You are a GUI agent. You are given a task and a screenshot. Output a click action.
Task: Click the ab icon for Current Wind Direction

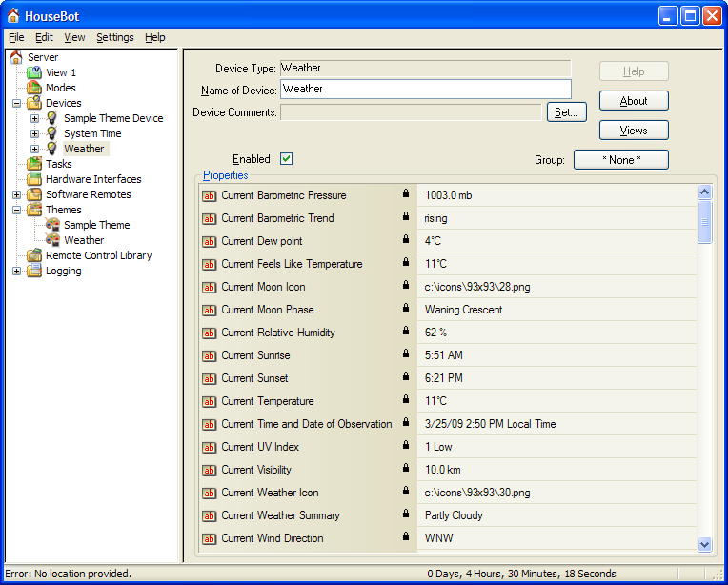click(210, 539)
